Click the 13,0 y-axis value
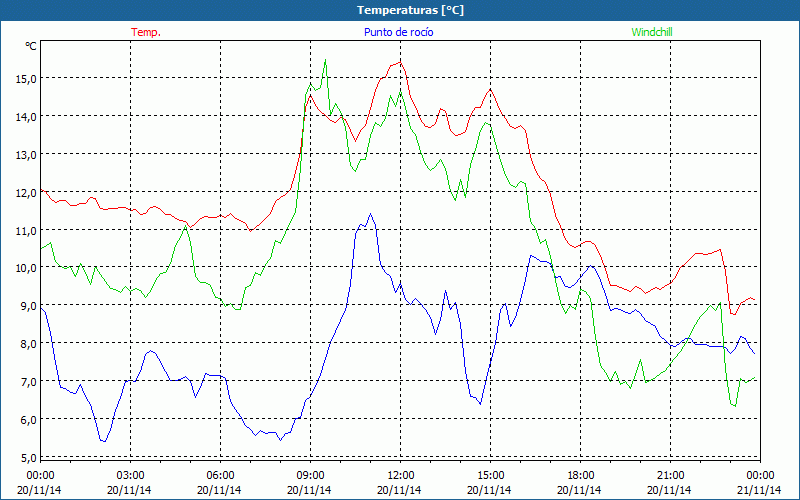Screen dimensions: 800x500 28,155
